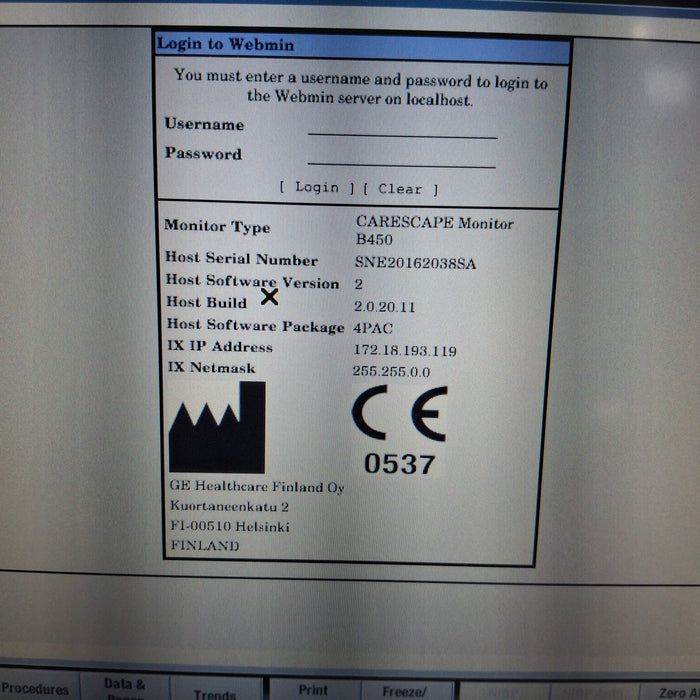Click the 0537 notified body number
This screenshot has width=700, height=700.
pos(399,464)
